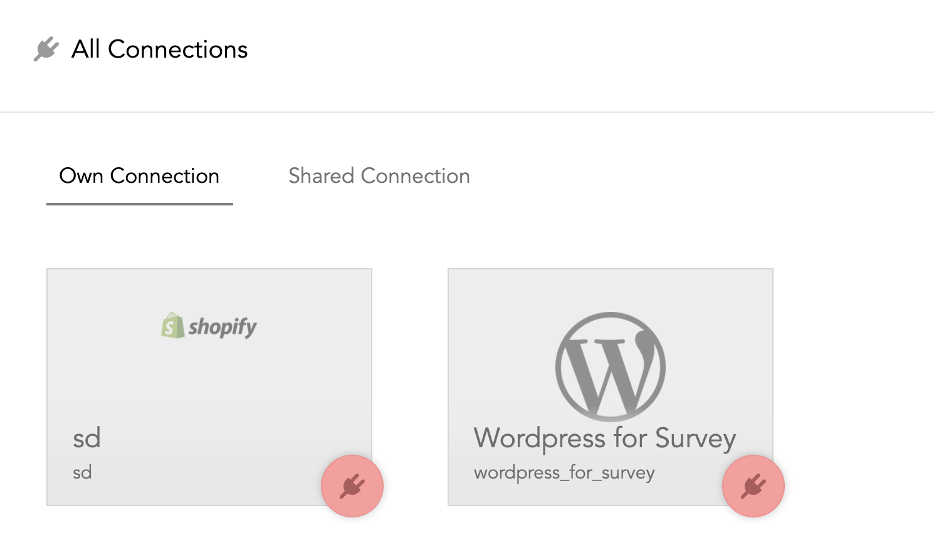The width and height of the screenshot is (934, 560).
Task: Click the red plug button on sd card
Action: [x=352, y=486]
